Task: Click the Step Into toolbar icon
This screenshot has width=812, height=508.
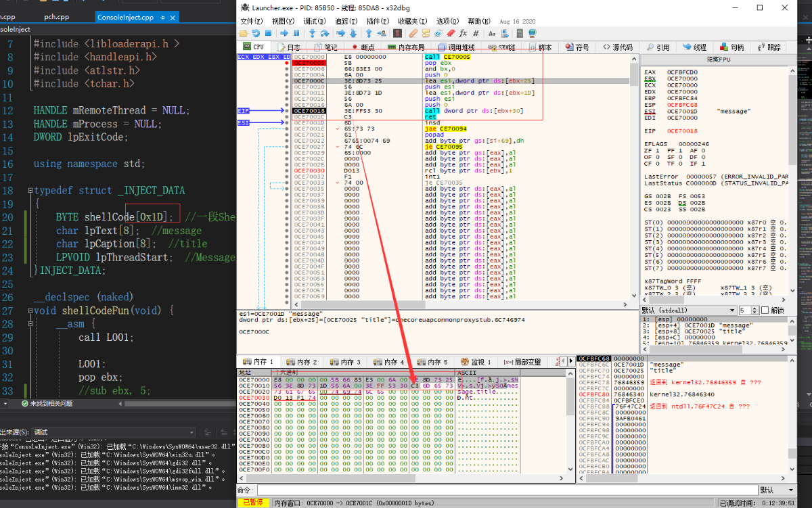Action: 313,32
